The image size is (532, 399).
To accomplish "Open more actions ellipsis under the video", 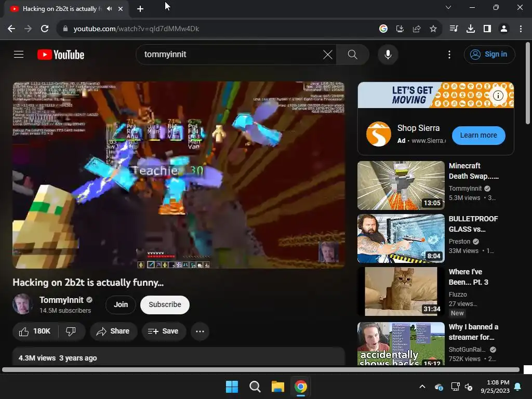I will (x=200, y=331).
